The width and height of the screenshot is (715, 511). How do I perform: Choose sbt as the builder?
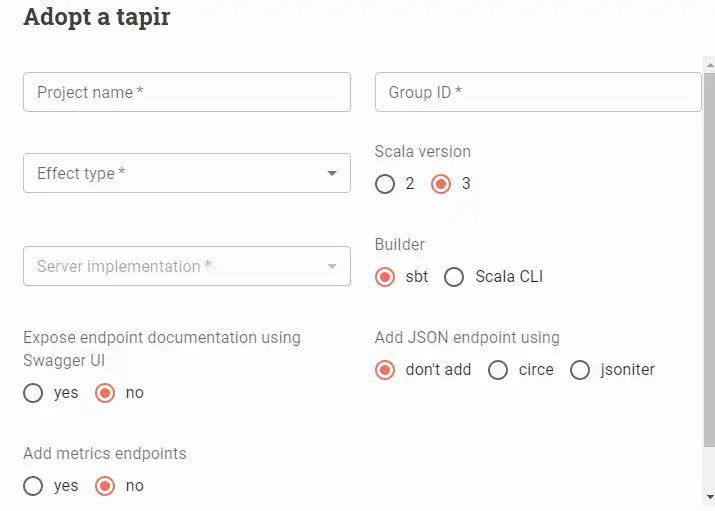(x=385, y=277)
